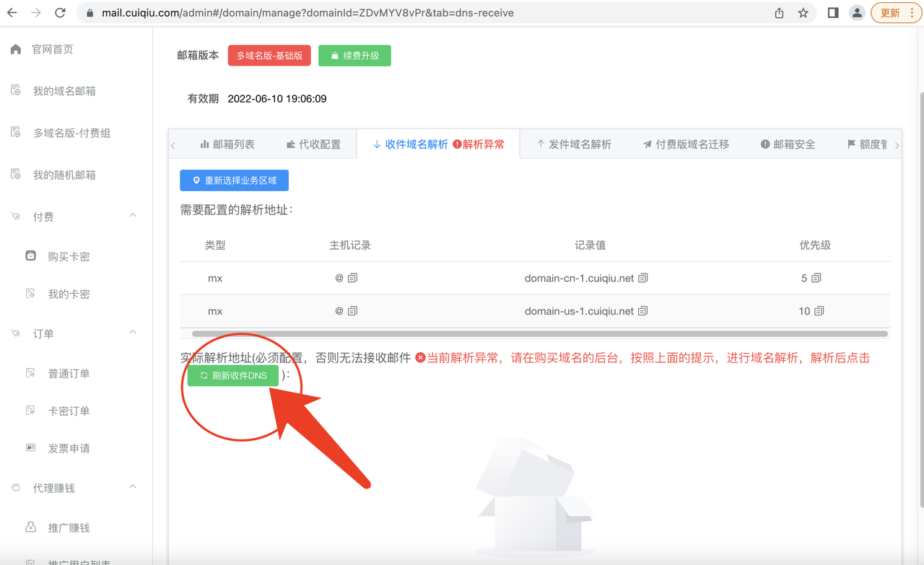Viewport: 924px width, 565px height.
Task: Click the 类型 column header
Action: pos(215,245)
